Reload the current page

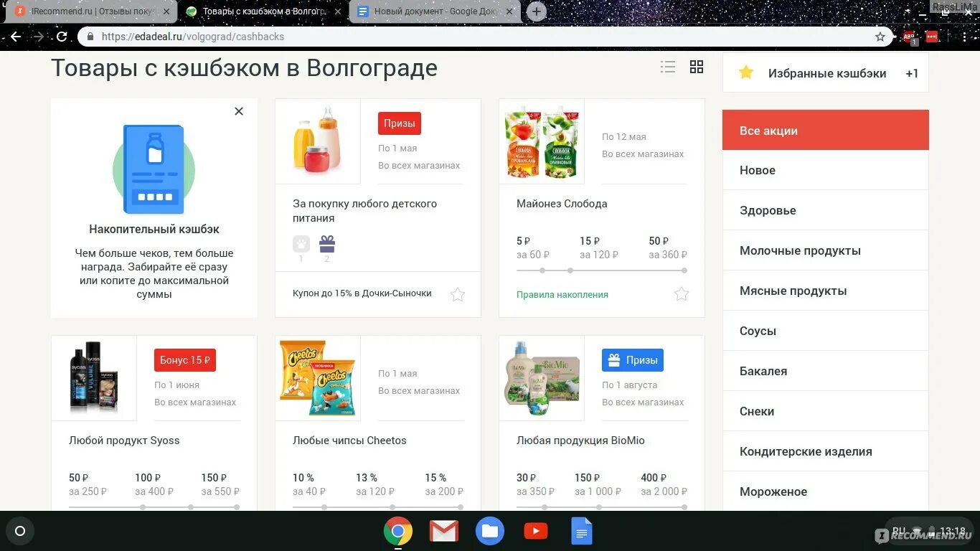(62, 37)
